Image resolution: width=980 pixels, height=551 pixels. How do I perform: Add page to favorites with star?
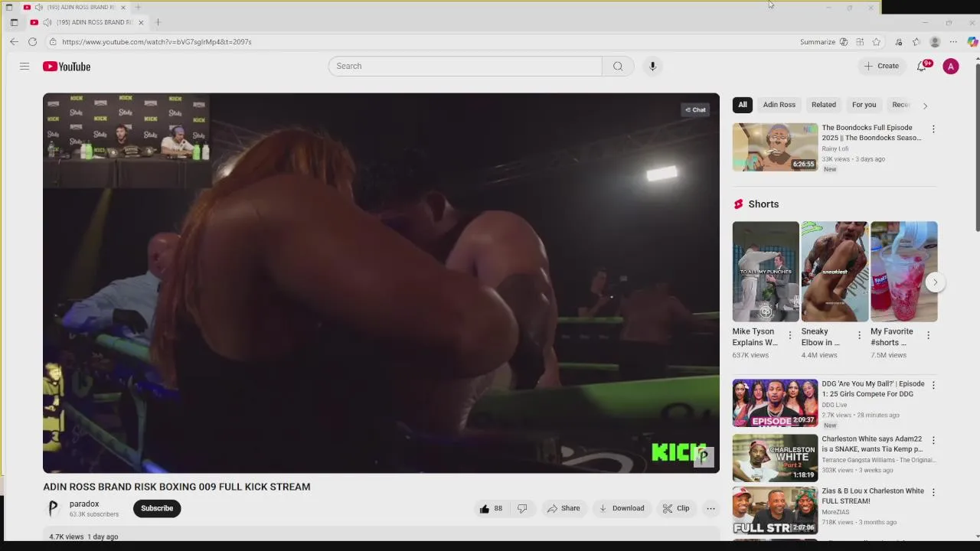(877, 42)
